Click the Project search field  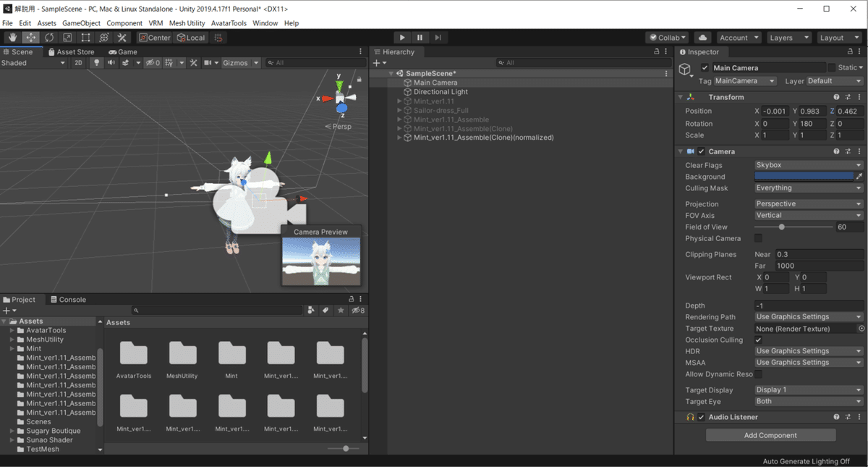217,311
